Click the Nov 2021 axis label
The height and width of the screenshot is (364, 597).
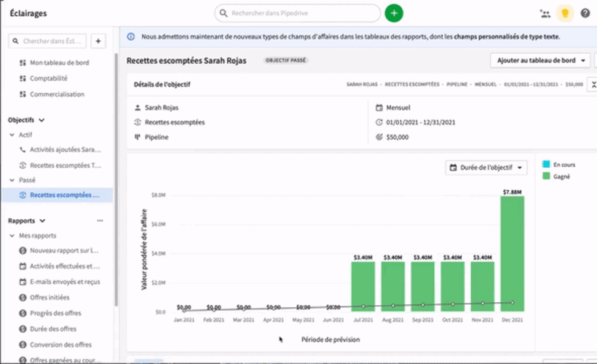(482, 320)
